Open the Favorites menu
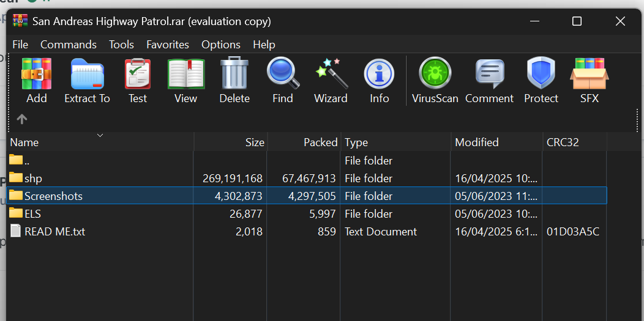The height and width of the screenshot is (321, 644). pyautogui.click(x=167, y=45)
